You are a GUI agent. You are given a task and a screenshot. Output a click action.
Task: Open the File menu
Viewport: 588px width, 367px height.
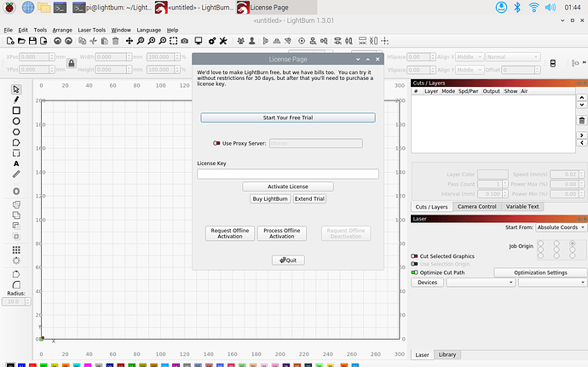(x=9, y=30)
